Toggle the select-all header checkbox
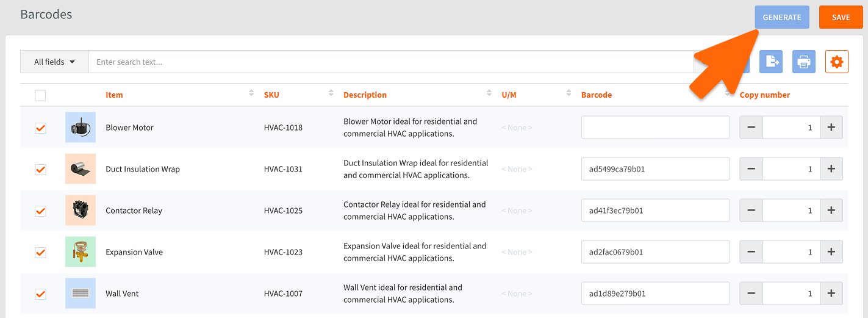The image size is (868, 318). pos(40,95)
